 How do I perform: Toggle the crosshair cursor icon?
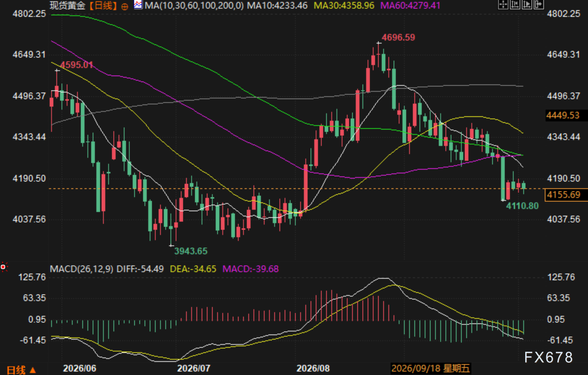pyautogui.click(x=503, y=4)
